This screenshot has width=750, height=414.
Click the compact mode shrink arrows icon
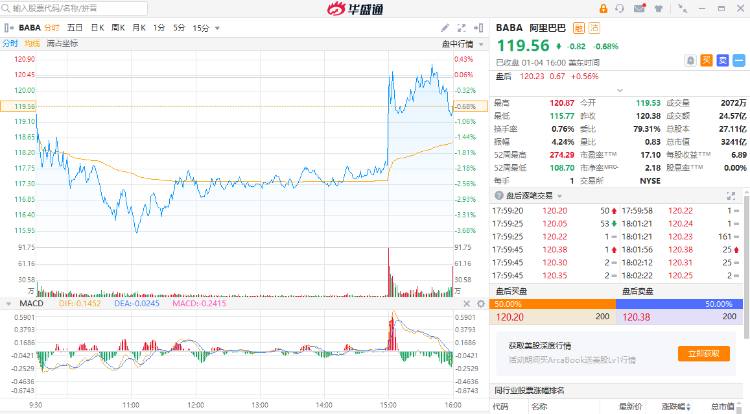tap(683, 9)
